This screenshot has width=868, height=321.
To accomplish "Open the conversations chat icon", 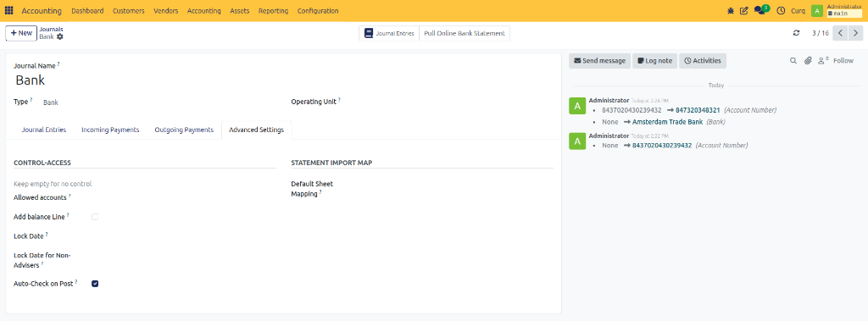I will (760, 10).
